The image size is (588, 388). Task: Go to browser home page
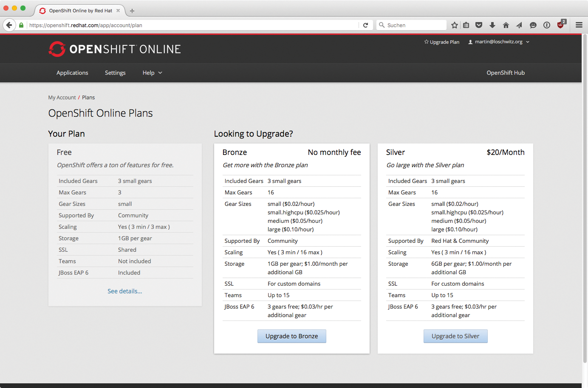[506, 25]
